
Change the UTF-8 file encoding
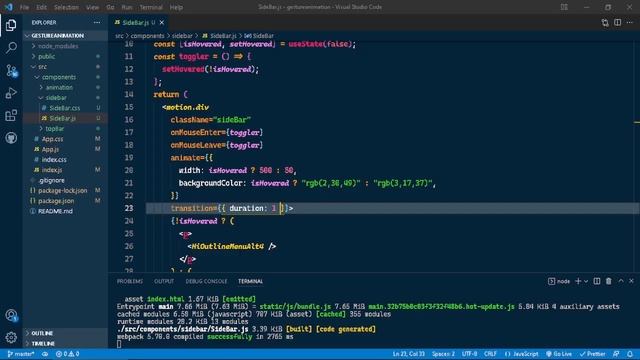[469, 354]
